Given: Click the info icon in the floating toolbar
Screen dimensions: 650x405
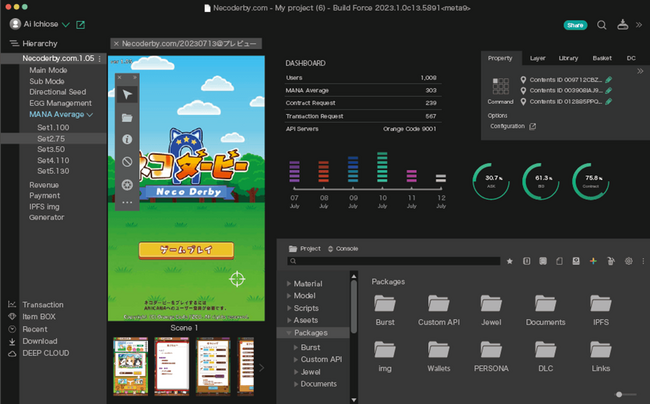Looking at the screenshot, I should (x=127, y=139).
